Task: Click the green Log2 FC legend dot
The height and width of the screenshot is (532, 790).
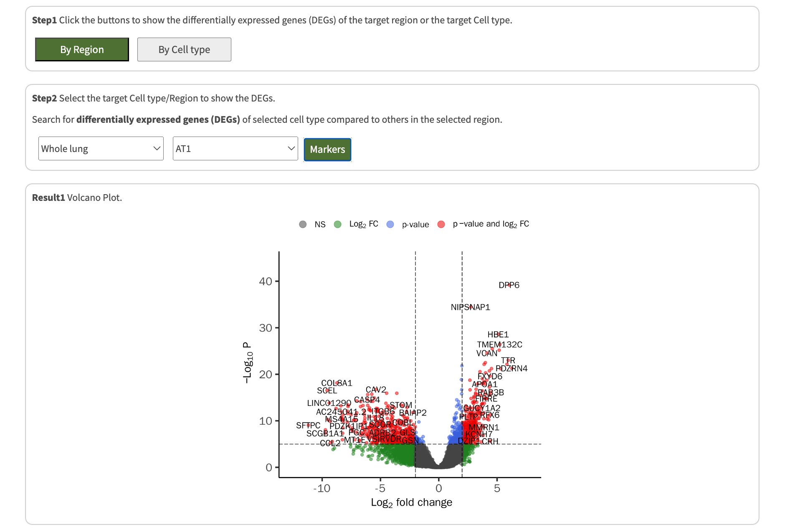Action: coord(338,225)
